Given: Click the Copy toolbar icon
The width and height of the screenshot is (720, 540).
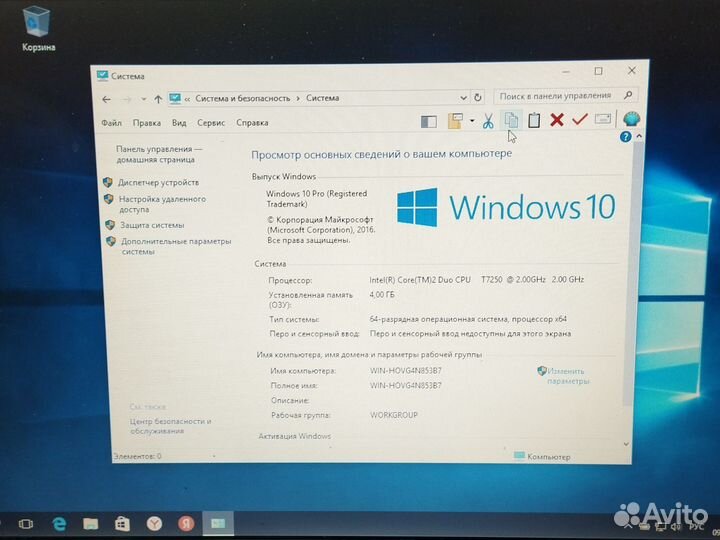Looking at the screenshot, I should click(x=511, y=120).
